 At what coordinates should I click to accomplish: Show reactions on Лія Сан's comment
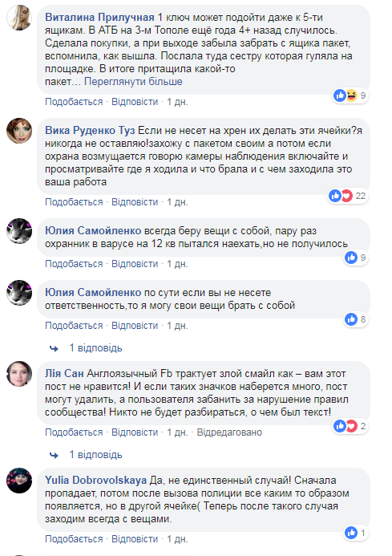(350, 426)
